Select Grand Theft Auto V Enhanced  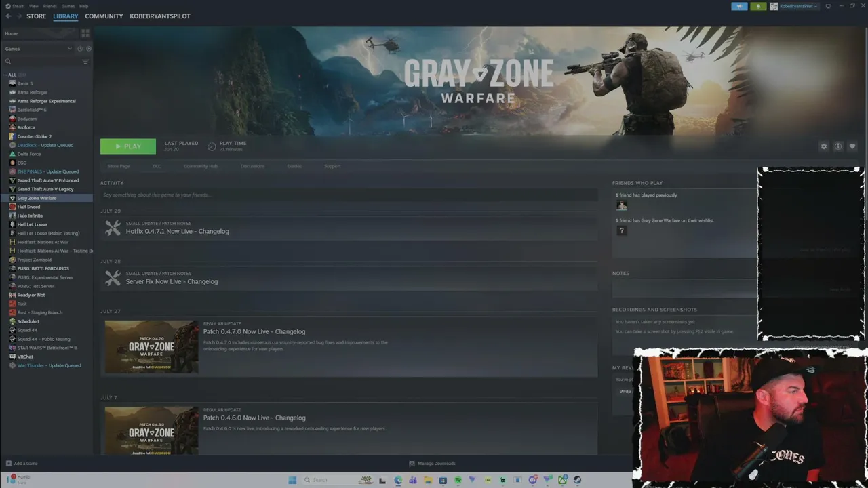47,180
